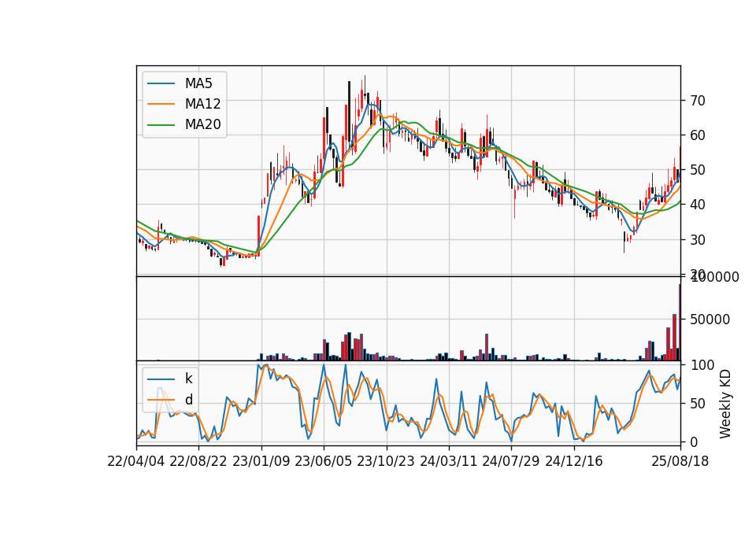This screenshot has height=543, width=756.
Task: Click the tallest volume bar at far right
Action: coord(680,323)
